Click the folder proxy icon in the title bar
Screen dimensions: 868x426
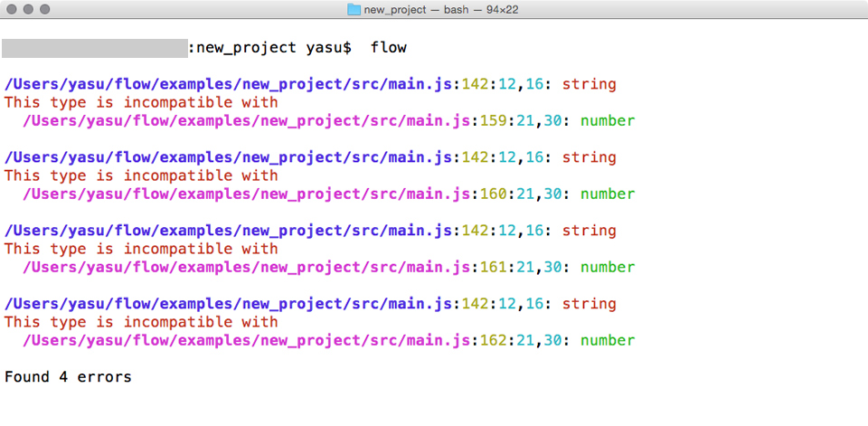(x=354, y=9)
